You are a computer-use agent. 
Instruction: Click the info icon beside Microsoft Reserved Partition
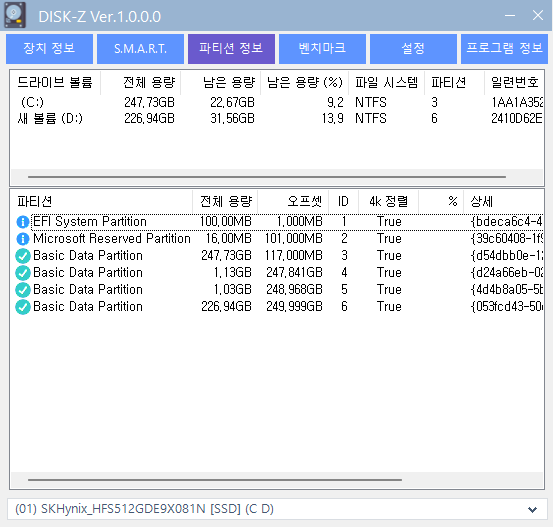pyautogui.click(x=23, y=239)
